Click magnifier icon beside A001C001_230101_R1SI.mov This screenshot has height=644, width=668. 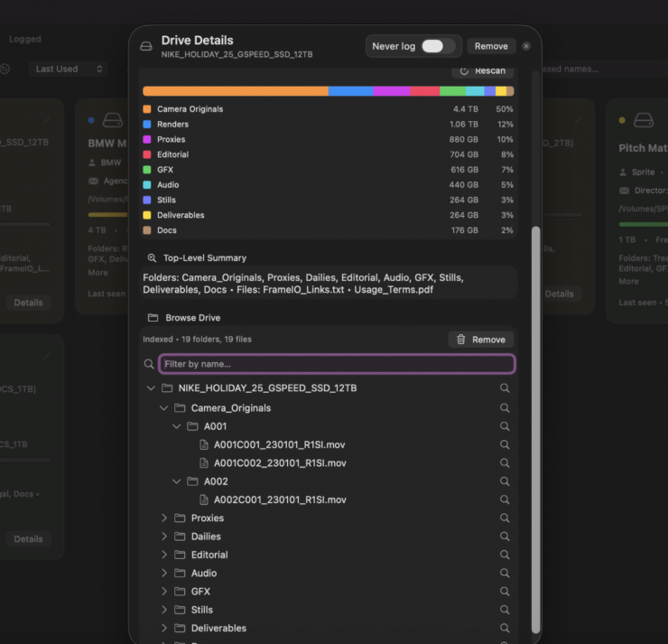(505, 444)
